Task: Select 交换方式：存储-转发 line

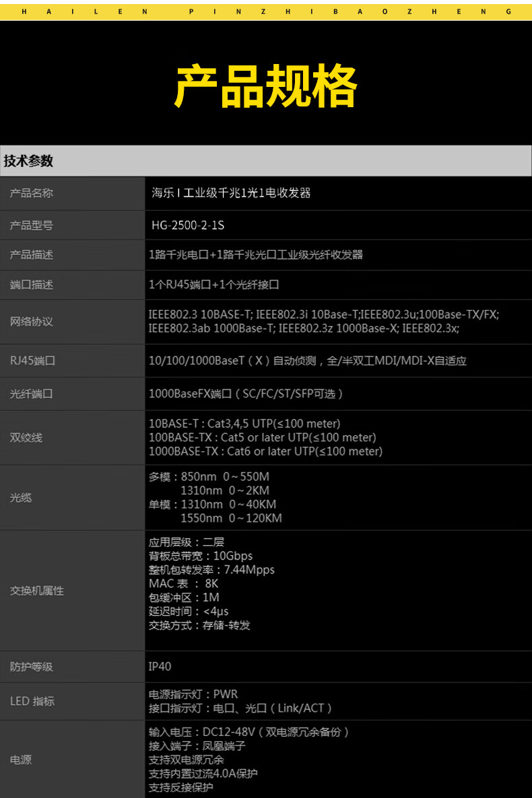Action: [199, 625]
